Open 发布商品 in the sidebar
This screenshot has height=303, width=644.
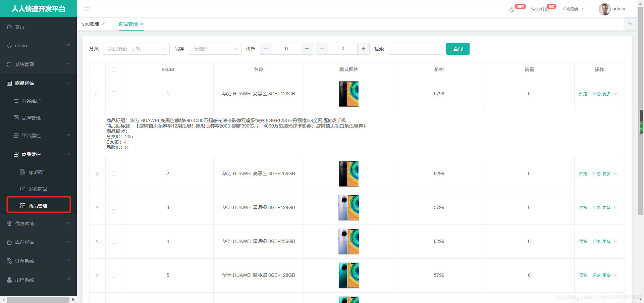38,189
